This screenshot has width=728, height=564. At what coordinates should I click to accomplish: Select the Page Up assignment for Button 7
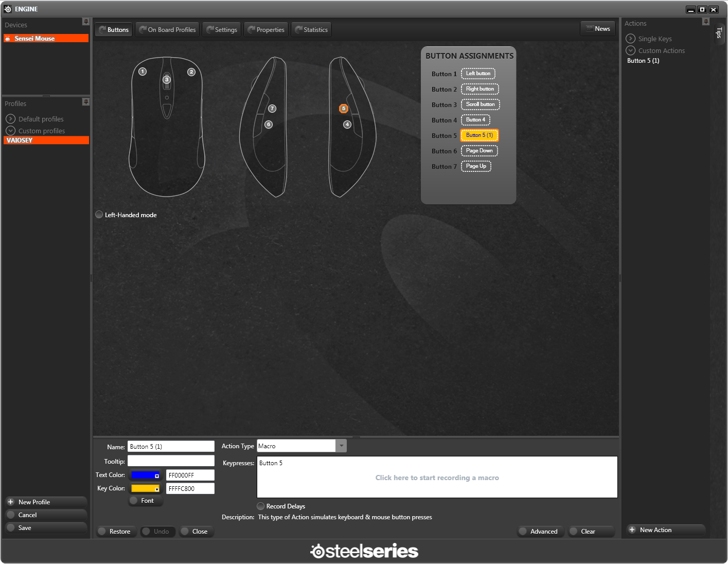[476, 166]
